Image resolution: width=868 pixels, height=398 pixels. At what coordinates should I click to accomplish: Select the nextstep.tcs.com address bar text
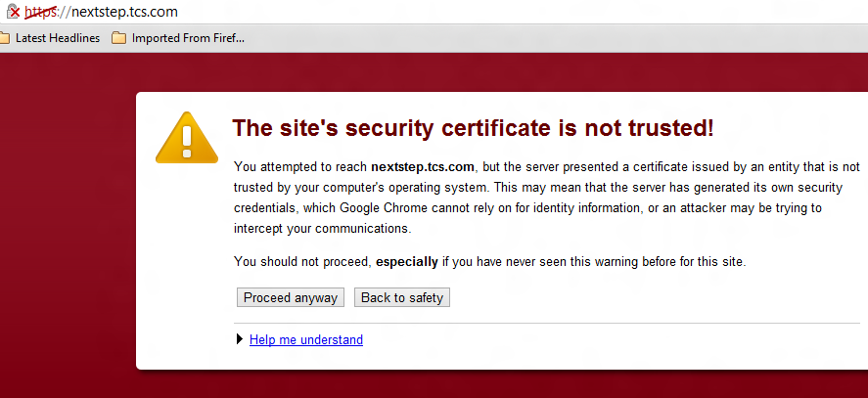pyautogui.click(x=124, y=12)
